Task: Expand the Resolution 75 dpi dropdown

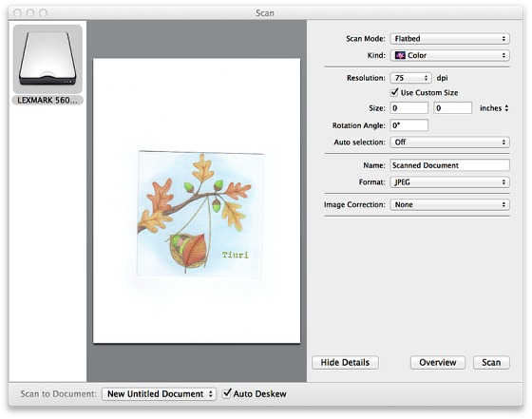Action: tap(410, 78)
